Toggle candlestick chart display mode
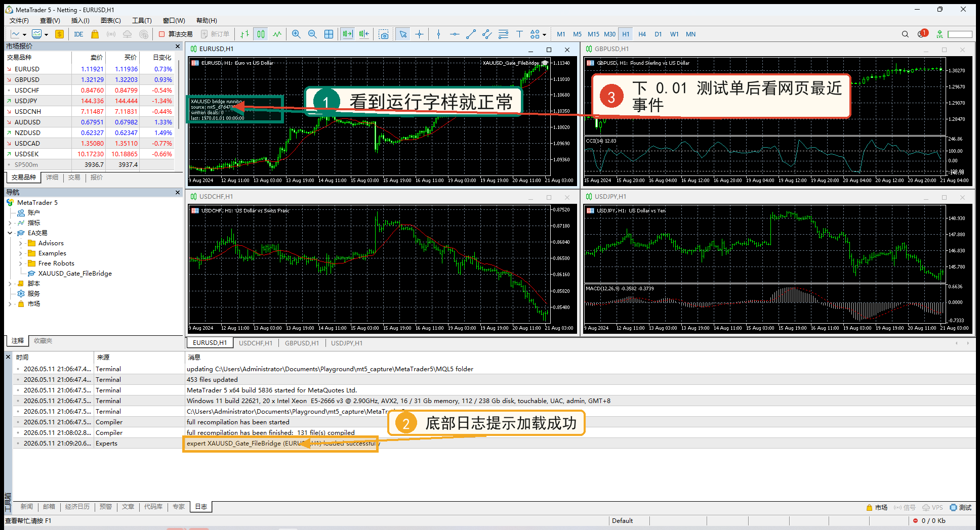The image size is (980, 530). 261,34
